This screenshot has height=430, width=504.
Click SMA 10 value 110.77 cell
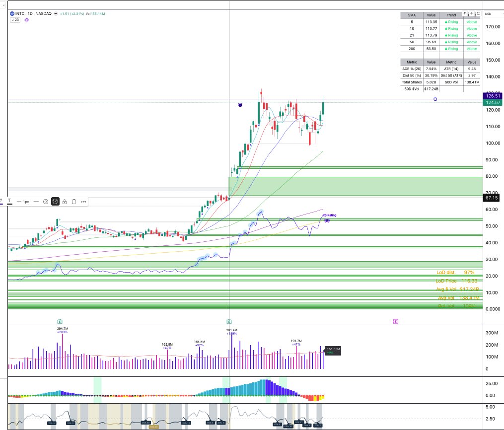(x=431, y=29)
